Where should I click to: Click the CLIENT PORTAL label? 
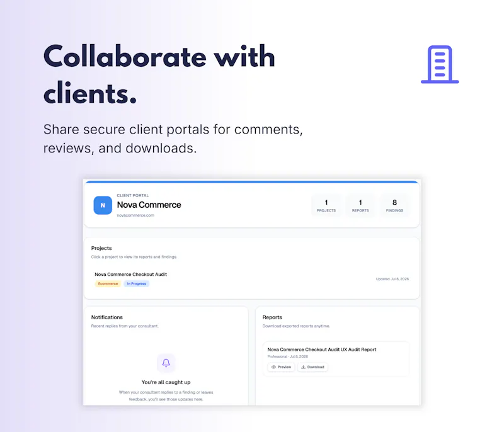[x=132, y=195]
